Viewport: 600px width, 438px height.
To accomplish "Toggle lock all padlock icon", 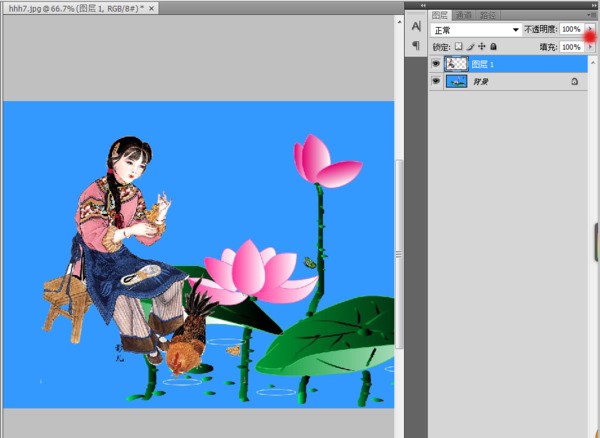I will pyautogui.click(x=494, y=47).
